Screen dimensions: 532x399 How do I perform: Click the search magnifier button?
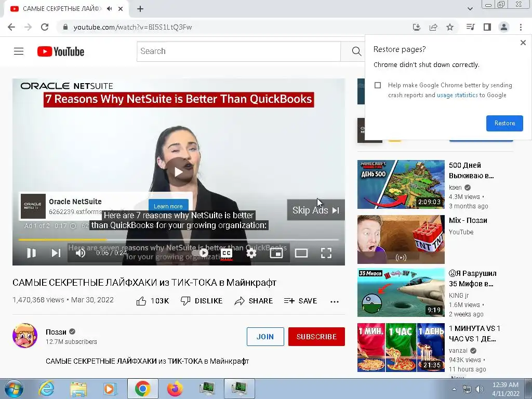click(356, 51)
